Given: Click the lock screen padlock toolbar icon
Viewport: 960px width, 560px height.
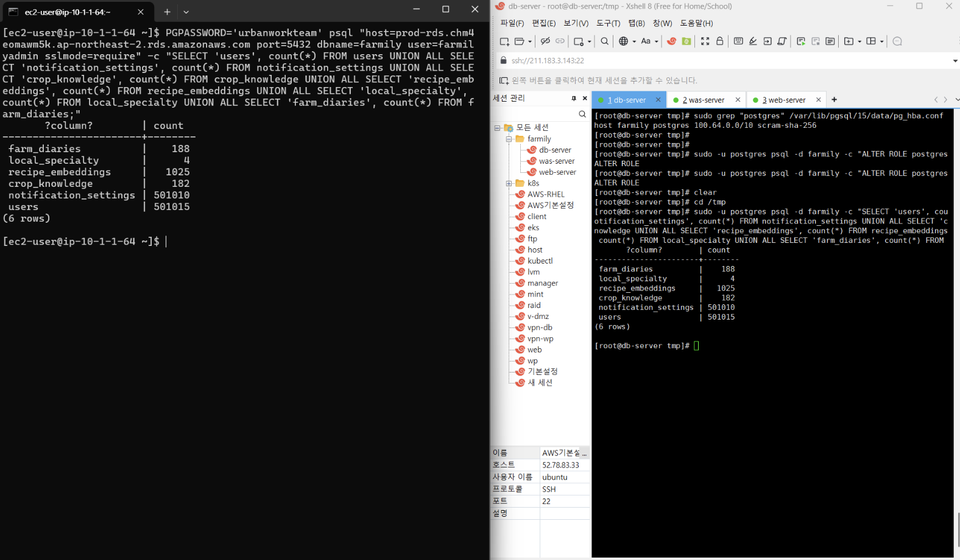Looking at the screenshot, I should click(719, 41).
